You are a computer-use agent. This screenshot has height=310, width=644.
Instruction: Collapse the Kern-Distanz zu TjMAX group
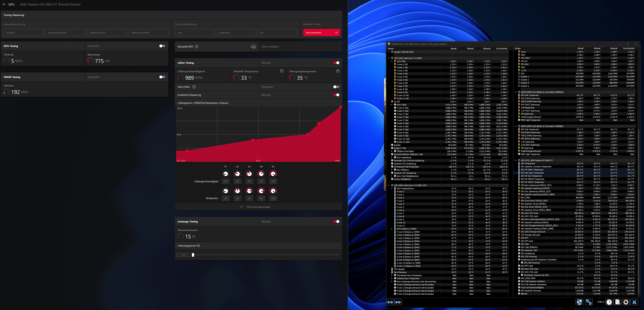coord(392,229)
